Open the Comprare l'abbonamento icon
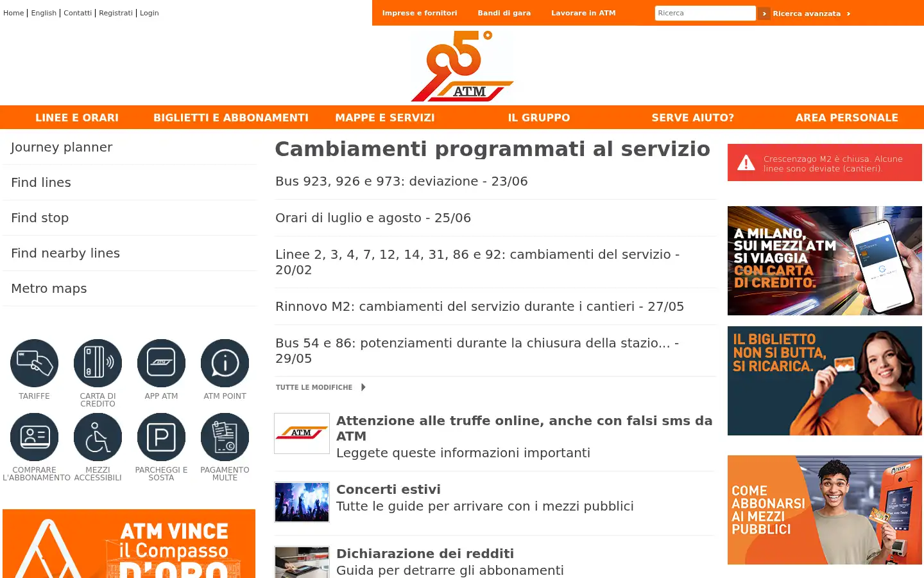 [x=34, y=437]
